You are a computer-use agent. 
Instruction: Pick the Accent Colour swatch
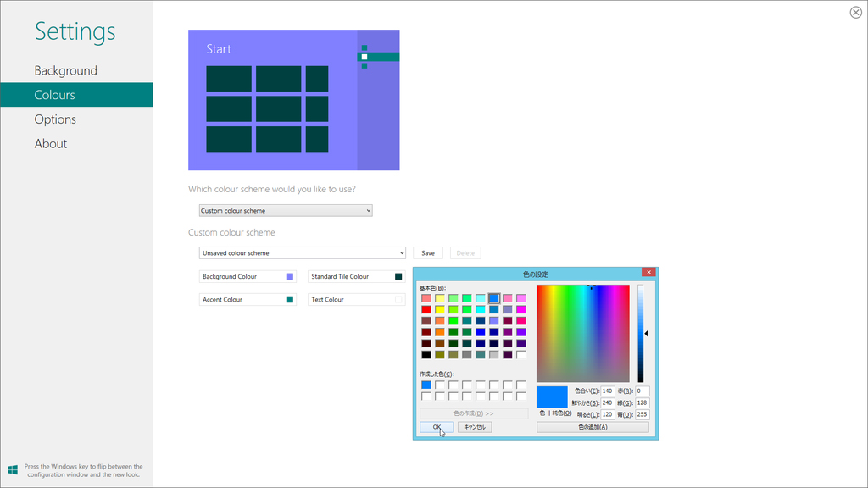pos(290,299)
